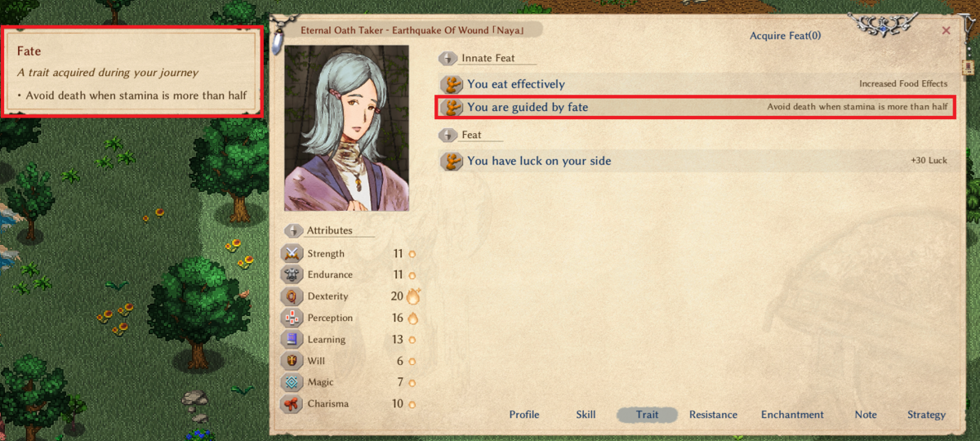The width and height of the screenshot is (980, 441).
Task: Click the Dexterity attribute icon
Action: click(x=292, y=296)
